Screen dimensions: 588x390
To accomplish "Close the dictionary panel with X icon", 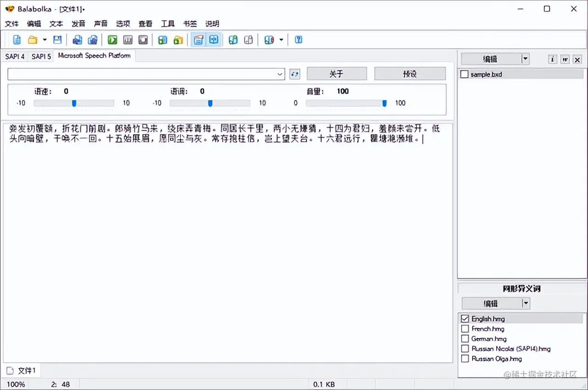I will point(577,59).
